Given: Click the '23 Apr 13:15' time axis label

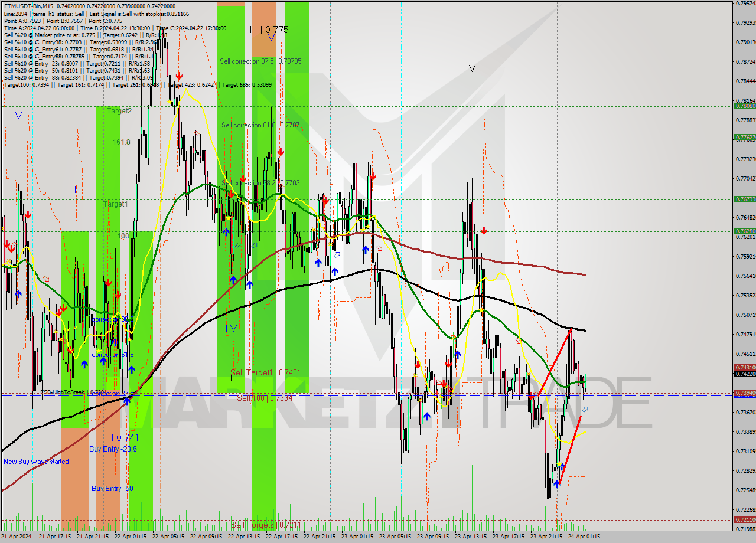Looking at the screenshot, I should [x=471, y=537].
